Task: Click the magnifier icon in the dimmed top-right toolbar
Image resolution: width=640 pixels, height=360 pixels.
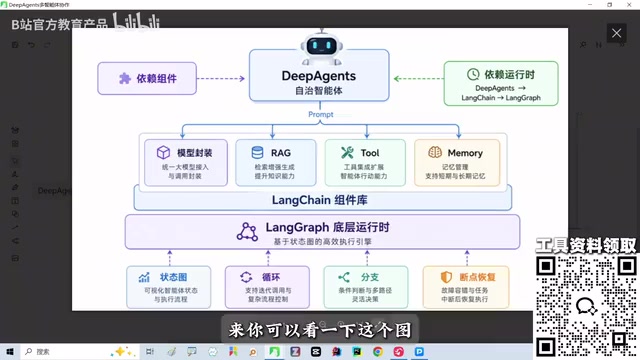Action: [583, 44]
